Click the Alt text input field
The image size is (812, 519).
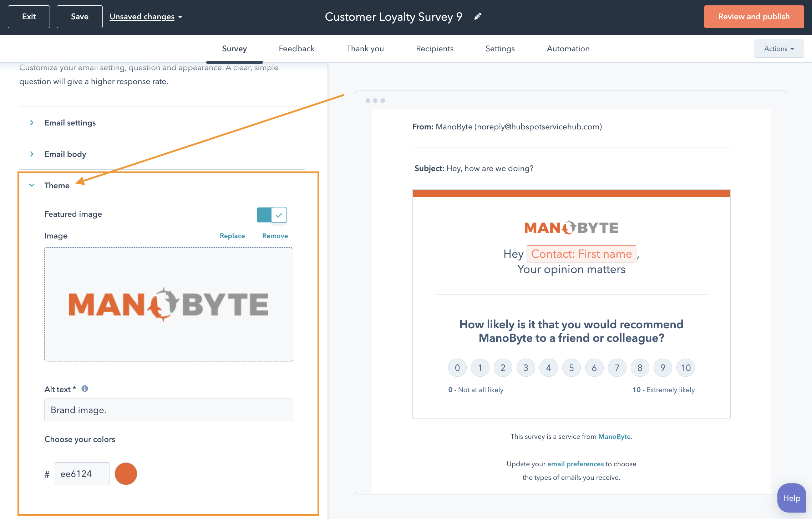169,410
